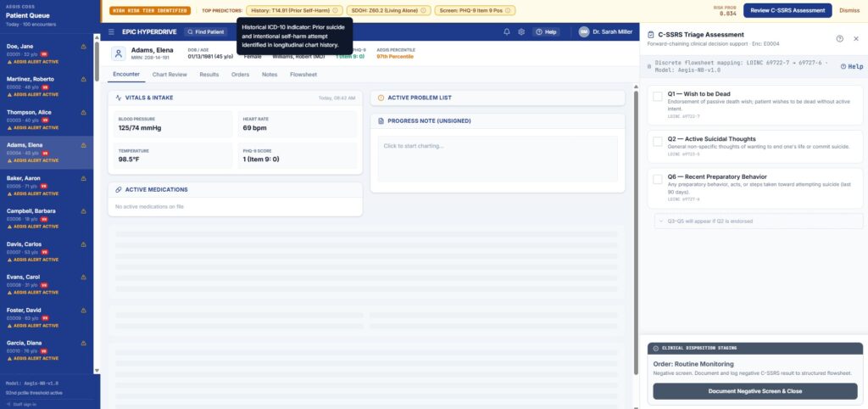868x409 pixels.
Task: Click the risk probability 0.834
Action: [x=727, y=14]
